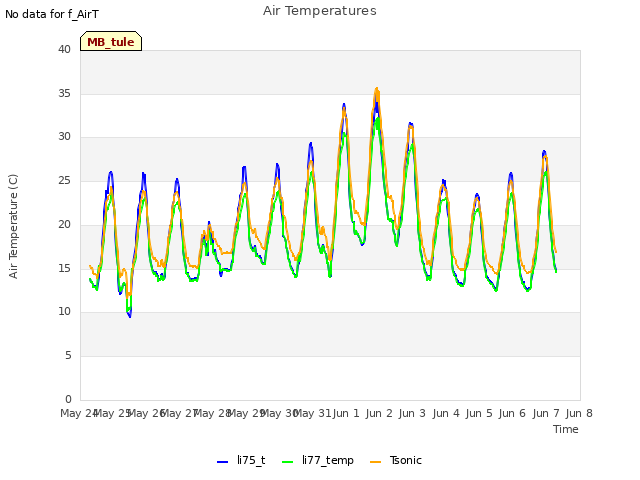Click the 30 y-axis tick label
This screenshot has width=640, height=480.
pyautogui.click(x=64, y=137)
